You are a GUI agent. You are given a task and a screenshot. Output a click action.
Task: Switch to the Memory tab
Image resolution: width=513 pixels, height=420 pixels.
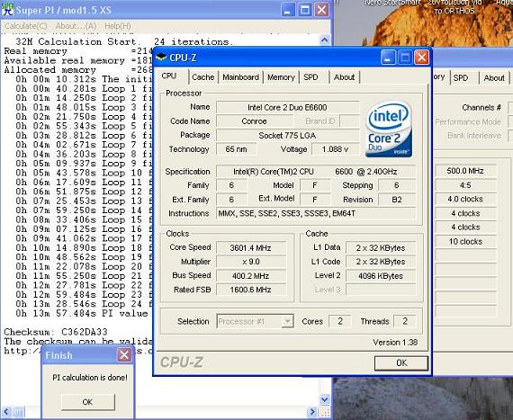tap(281, 77)
